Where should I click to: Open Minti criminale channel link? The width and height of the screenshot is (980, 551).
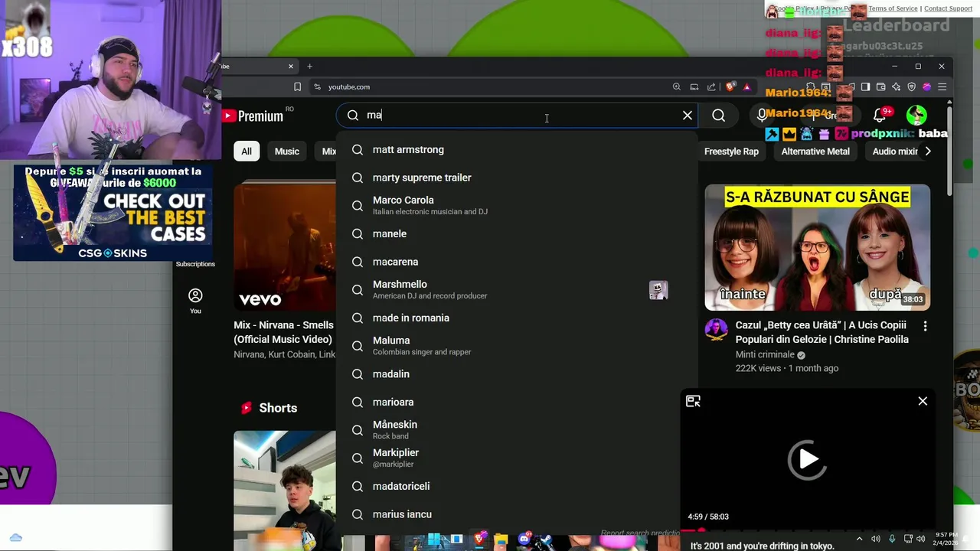pyautogui.click(x=765, y=355)
